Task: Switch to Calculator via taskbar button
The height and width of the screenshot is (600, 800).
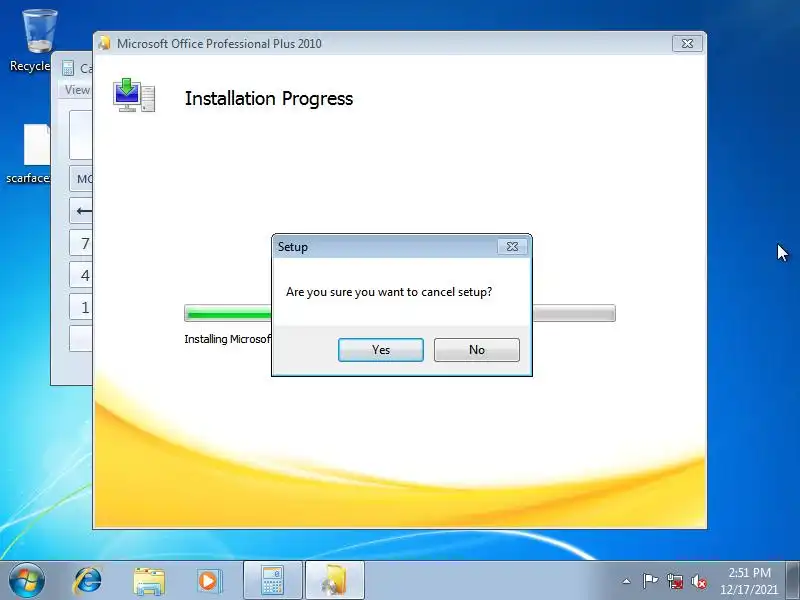Action: point(273,580)
